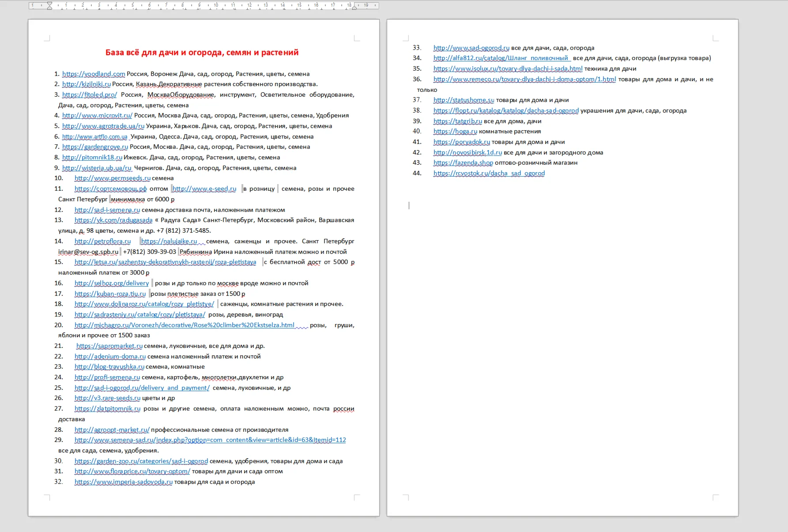Viewport: 788px width, 532px height.
Task: Click the text 'цветы и др' in item 26
Action: (158, 398)
